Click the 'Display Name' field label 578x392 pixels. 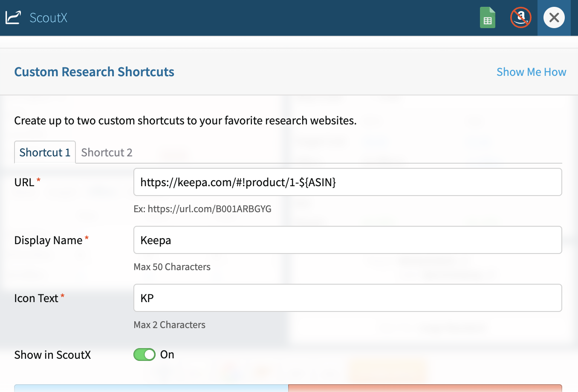point(48,240)
